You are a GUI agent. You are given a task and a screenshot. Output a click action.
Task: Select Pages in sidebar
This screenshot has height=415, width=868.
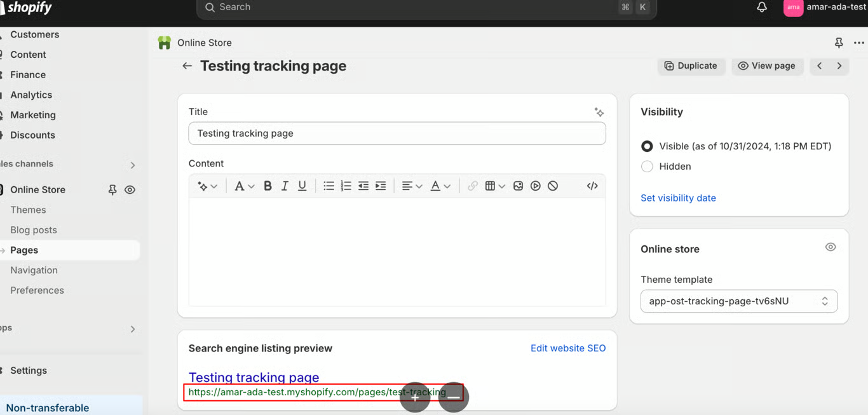[70, 250]
